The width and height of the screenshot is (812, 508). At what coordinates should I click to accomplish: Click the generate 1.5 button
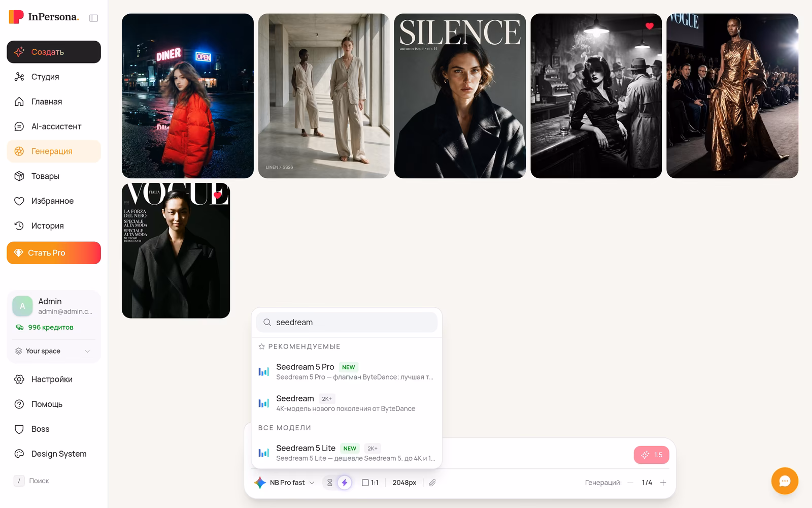652,455
